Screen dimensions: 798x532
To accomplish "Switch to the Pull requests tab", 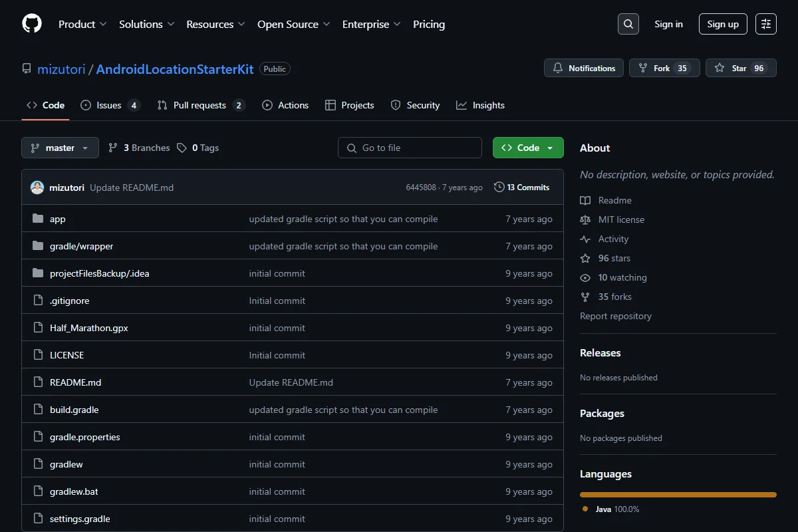I will (201, 105).
